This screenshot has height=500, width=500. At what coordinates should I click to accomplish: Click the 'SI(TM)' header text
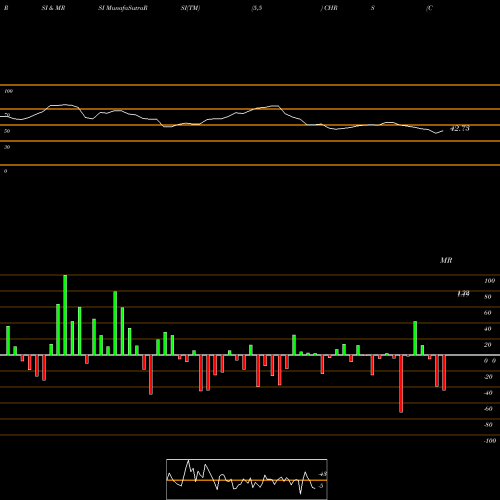click(x=190, y=8)
